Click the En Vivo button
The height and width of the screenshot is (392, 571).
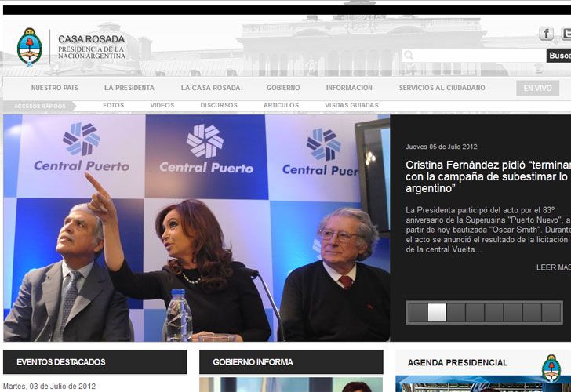click(537, 88)
